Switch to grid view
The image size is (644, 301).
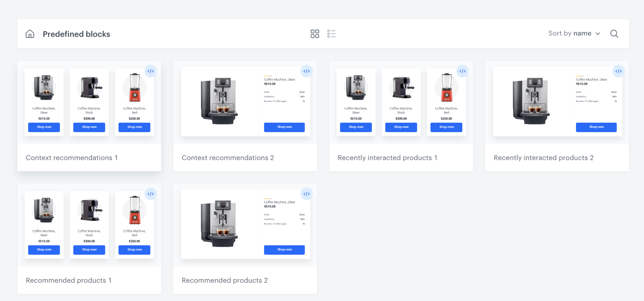pos(315,34)
